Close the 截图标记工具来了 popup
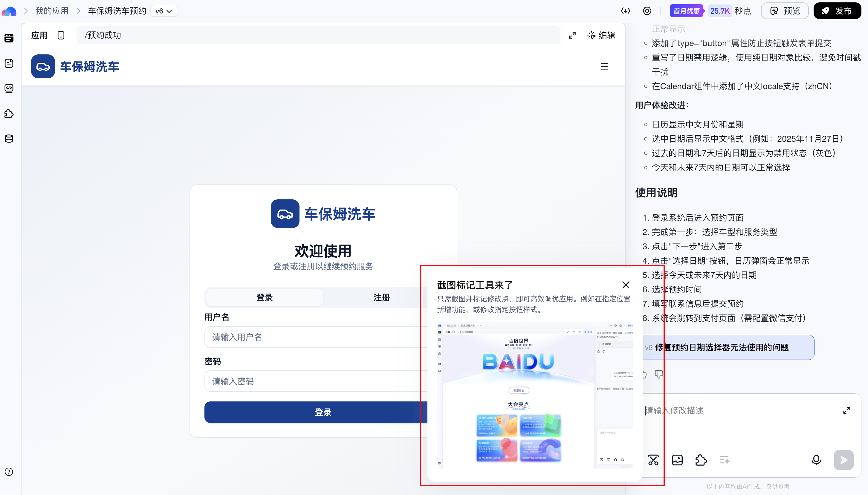868x495 pixels. click(x=626, y=285)
